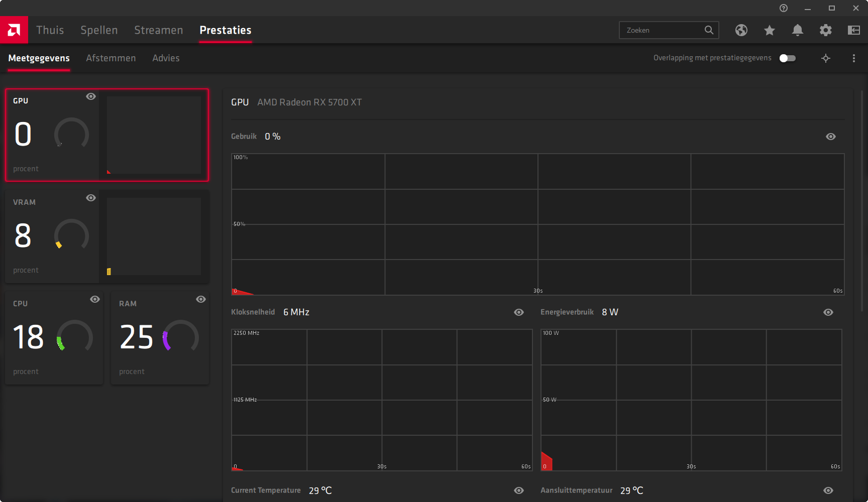Toggle the sidebar panel icon

(854, 30)
